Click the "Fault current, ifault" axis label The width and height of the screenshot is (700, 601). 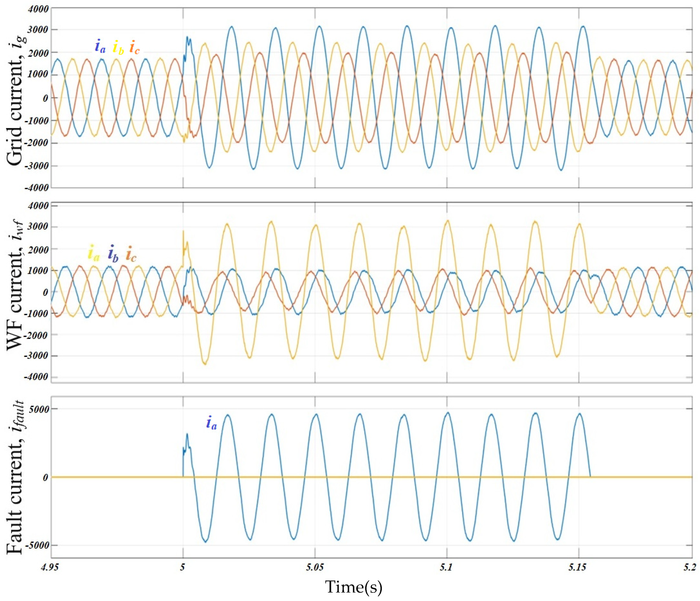tap(16, 478)
